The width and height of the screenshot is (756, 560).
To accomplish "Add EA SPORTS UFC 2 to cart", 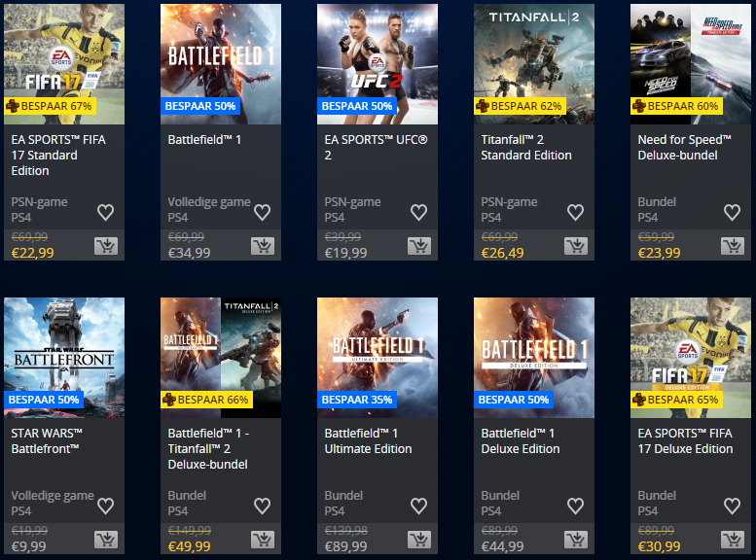I will pyautogui.click(x=419, y=246).
